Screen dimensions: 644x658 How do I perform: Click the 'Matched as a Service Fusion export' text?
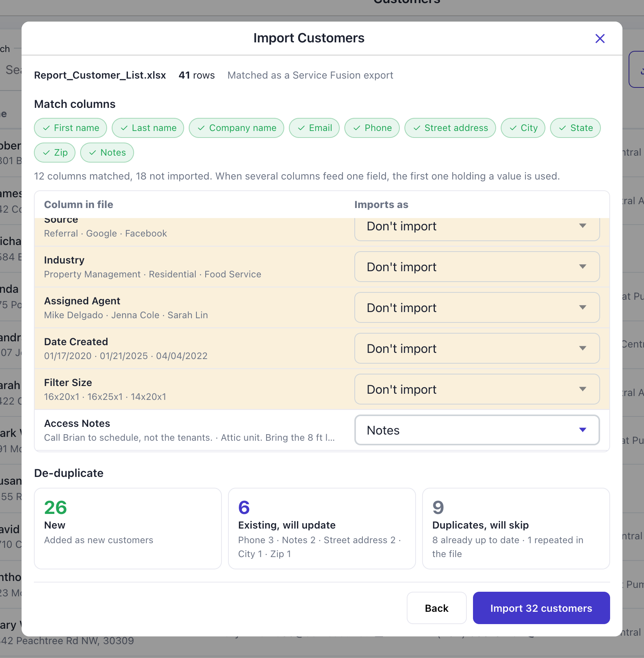[310, 75]
